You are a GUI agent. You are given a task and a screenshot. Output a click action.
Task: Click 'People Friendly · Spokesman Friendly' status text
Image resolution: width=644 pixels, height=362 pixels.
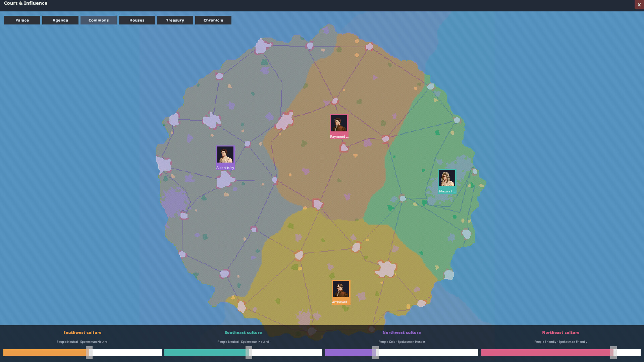pyautogui.click(x=561, y=342)
